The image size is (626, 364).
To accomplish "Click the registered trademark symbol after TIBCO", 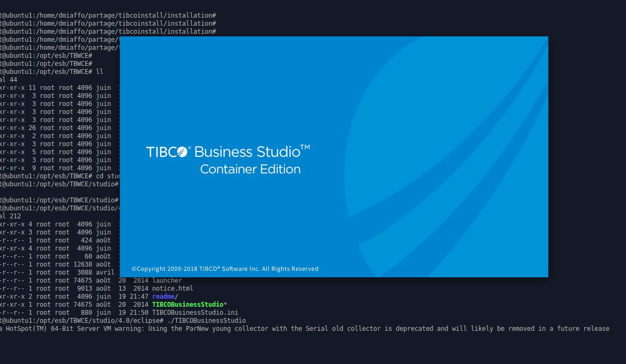I will pos(188,148).
